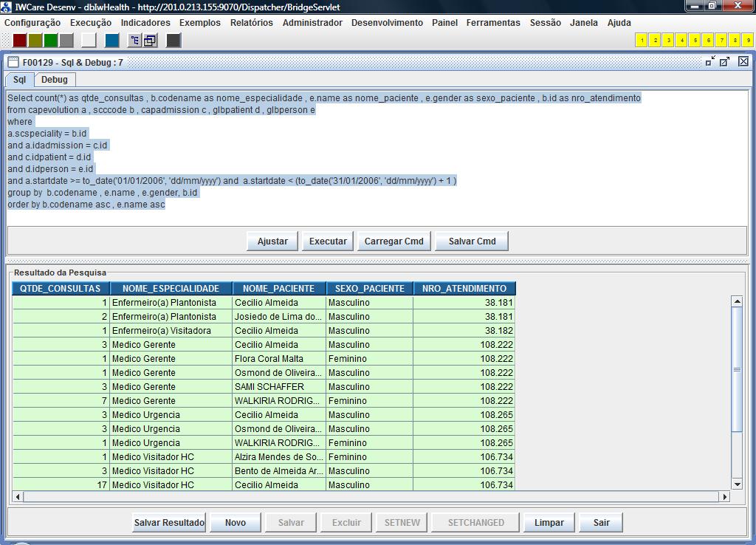
Task: Select yellow shortcut button 6
Action: (x=708, y=41)
